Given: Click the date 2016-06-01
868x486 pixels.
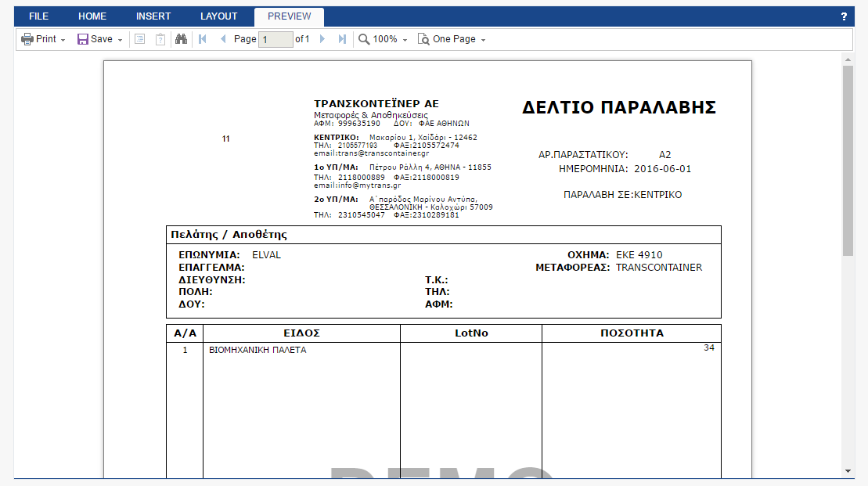Looking at the screenshot, I should (x=663, y=169).
